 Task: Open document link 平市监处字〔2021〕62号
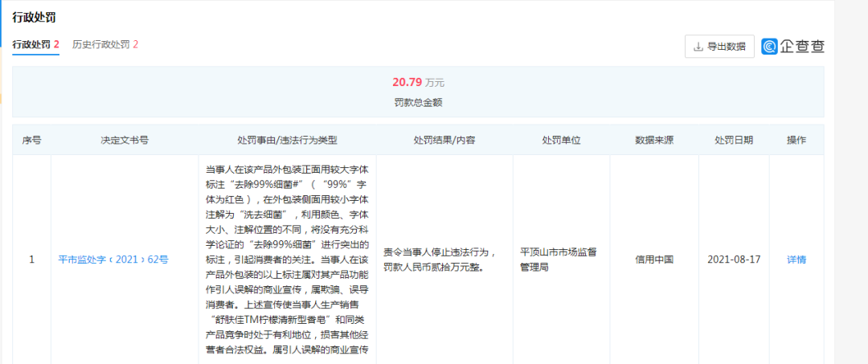pyautogui.click(x=113, y=260)
